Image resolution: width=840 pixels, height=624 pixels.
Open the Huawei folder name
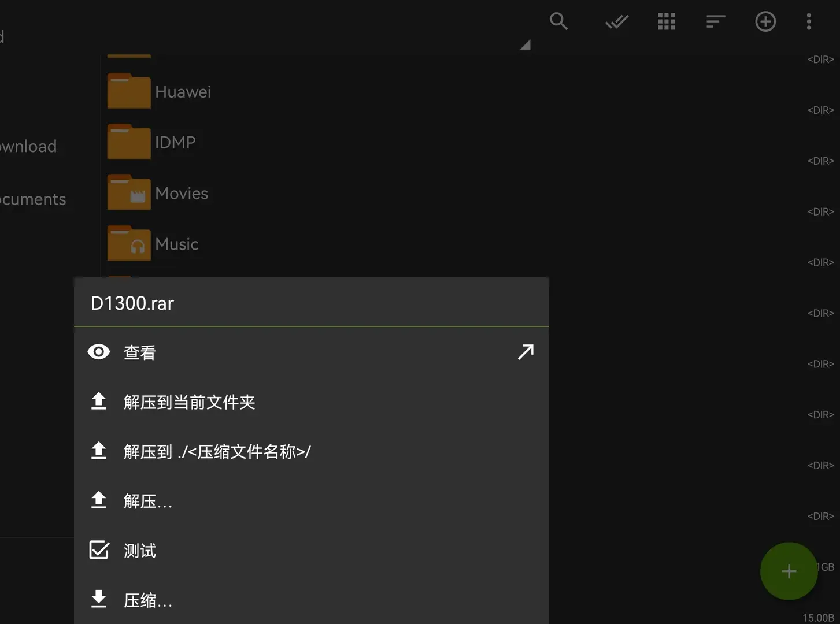click(183, 92)
